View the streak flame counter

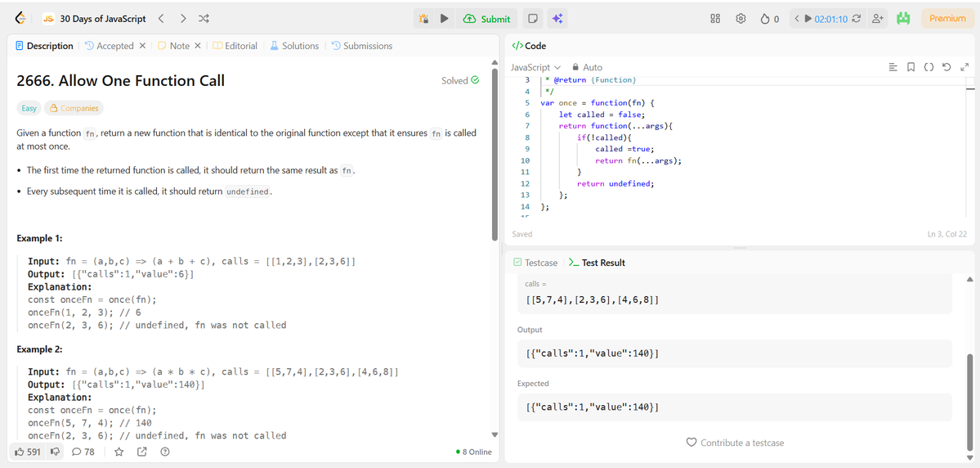coord(769,19)
